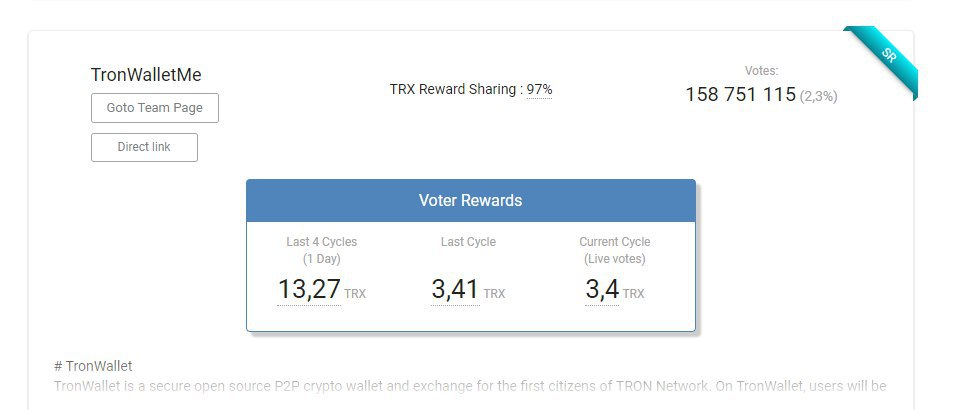Click the 97% reward sharing value
This screenshot has width=957, height=410.
(540, 90)
